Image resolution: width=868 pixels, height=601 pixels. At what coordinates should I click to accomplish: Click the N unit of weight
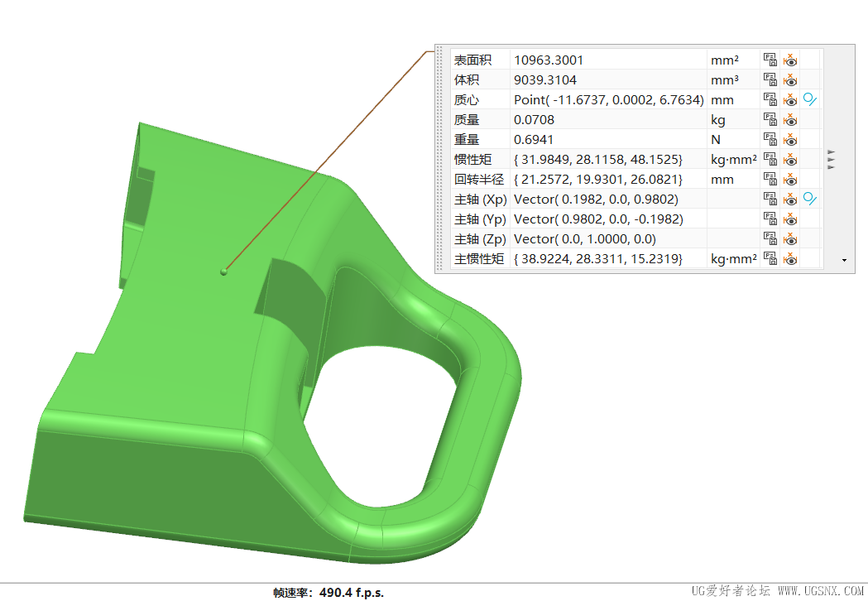tap(716, 140)
